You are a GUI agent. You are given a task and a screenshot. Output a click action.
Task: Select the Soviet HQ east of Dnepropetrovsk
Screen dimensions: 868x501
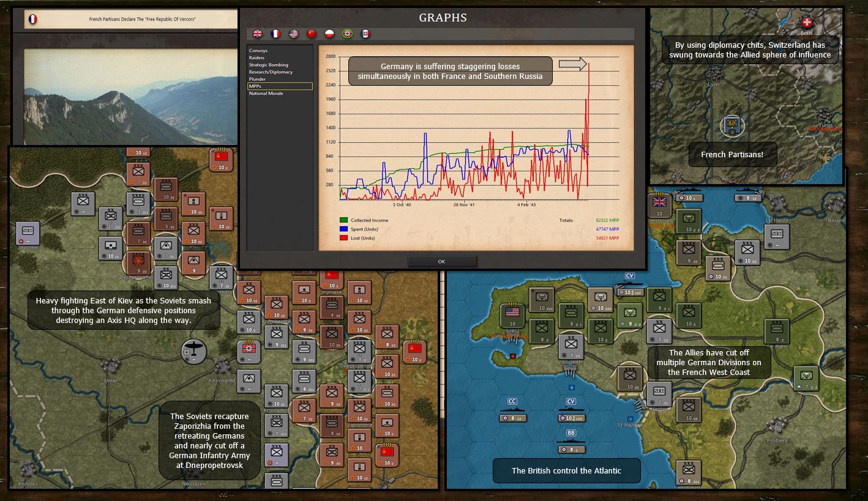415,352
